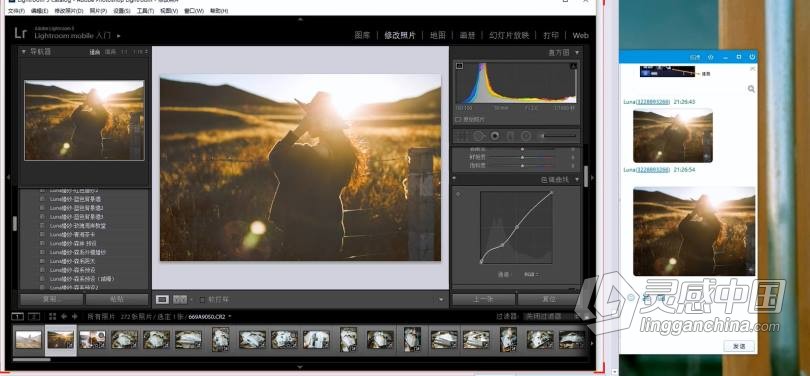This screenshot has width=810, height=376.
Task: Click the main window button labeled 1
Action: click(18, 317)
